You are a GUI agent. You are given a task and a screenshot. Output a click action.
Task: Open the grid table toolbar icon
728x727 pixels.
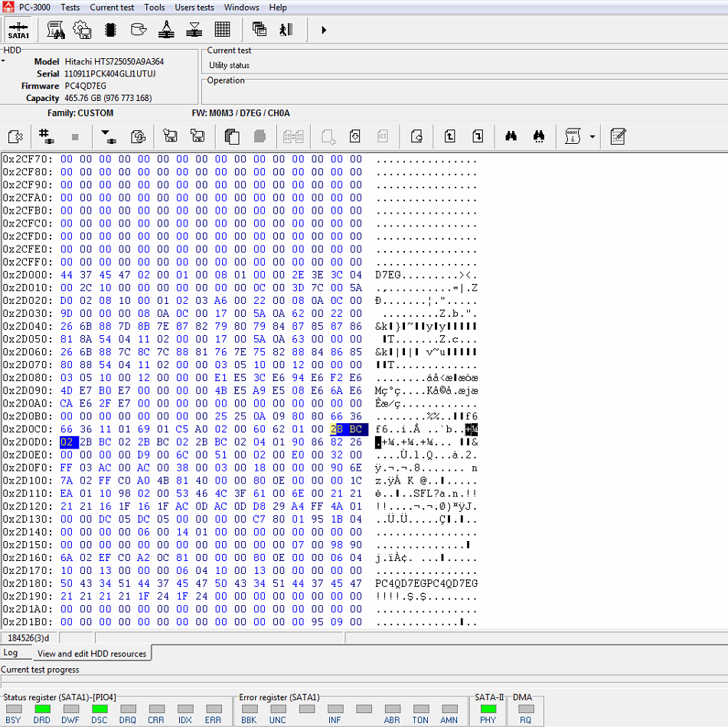tap(223, 30)
